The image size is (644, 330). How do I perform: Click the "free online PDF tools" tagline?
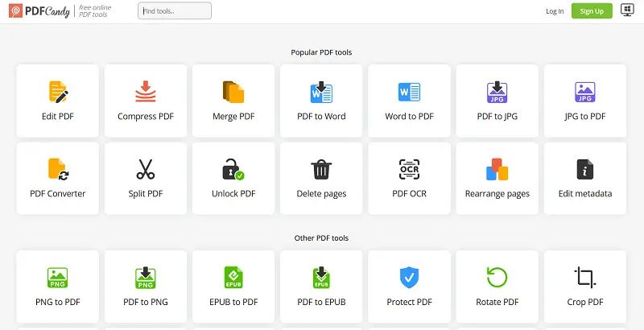point(95,11)
